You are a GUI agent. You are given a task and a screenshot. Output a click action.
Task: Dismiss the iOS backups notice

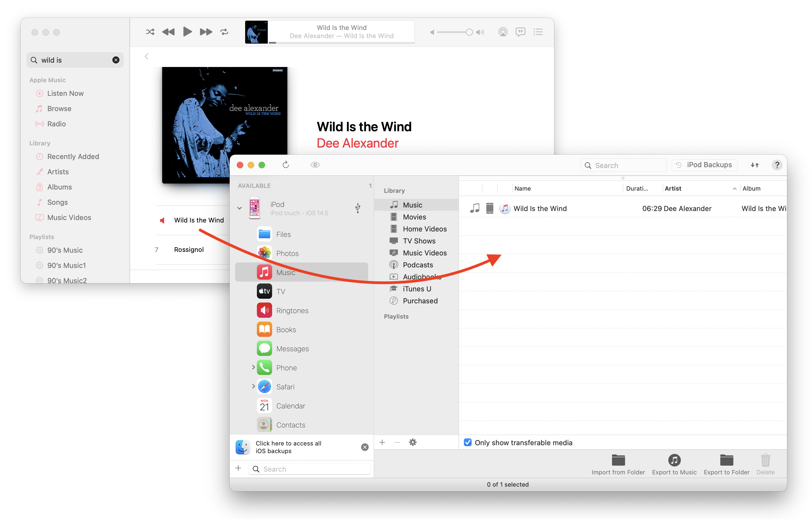[x=365, y=447]
